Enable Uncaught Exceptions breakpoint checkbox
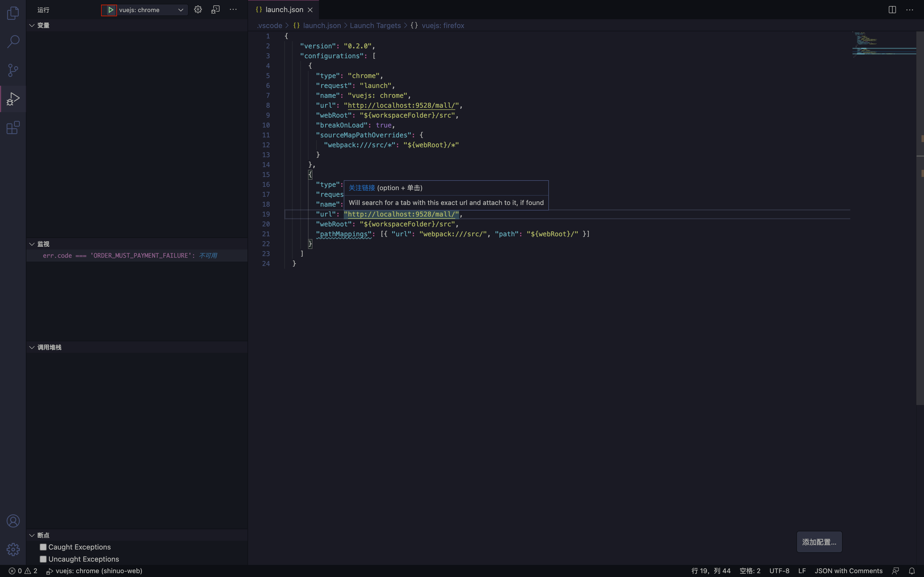Screen dimensions: 924x577 43,559
